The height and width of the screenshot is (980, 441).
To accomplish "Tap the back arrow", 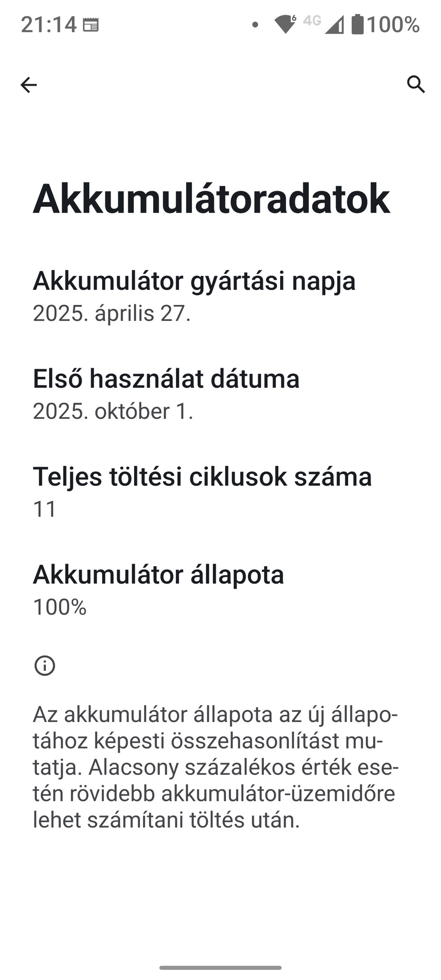I will 29,85.
